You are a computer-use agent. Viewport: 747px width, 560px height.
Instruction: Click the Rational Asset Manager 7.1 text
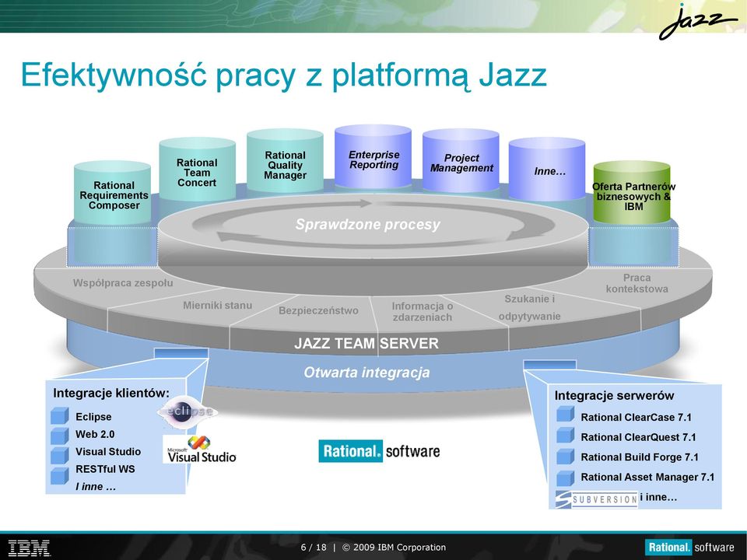point(647,477)
